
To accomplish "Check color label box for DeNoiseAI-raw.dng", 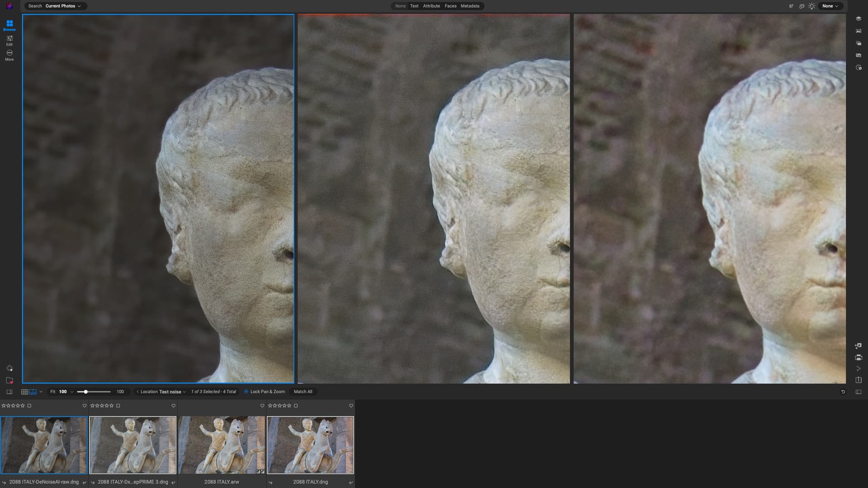I will click(x=29, y=406).
